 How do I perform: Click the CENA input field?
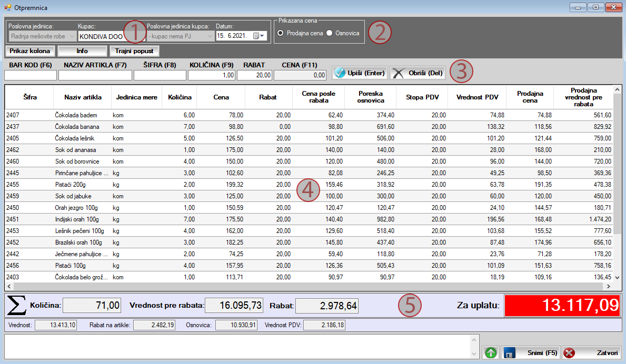(x=300, y=75)
